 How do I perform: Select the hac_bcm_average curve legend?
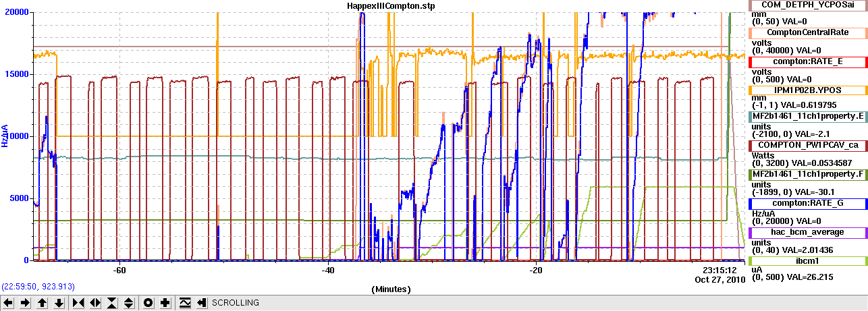(x=808, y=232)
